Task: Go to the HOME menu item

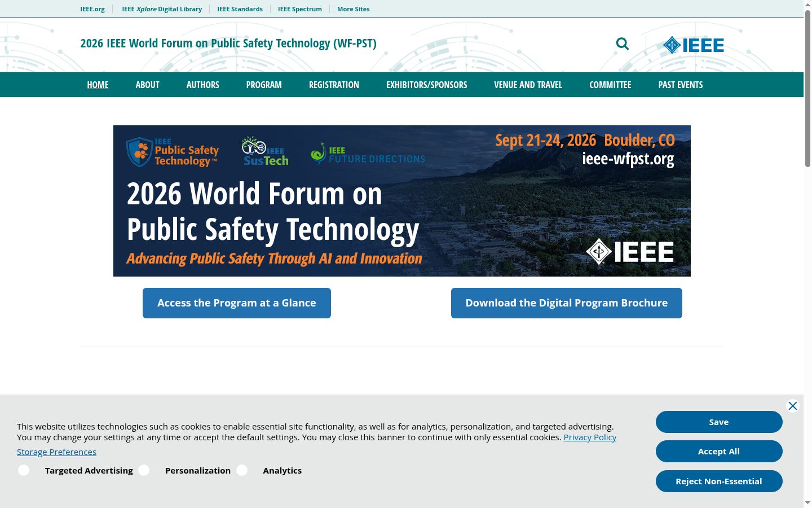Action: (98, 85)
